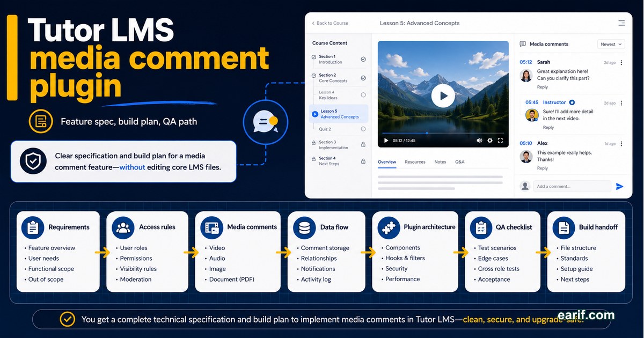Click the shield checkmark icon
This screenshot has height=338, width=644.
point(32,161)
